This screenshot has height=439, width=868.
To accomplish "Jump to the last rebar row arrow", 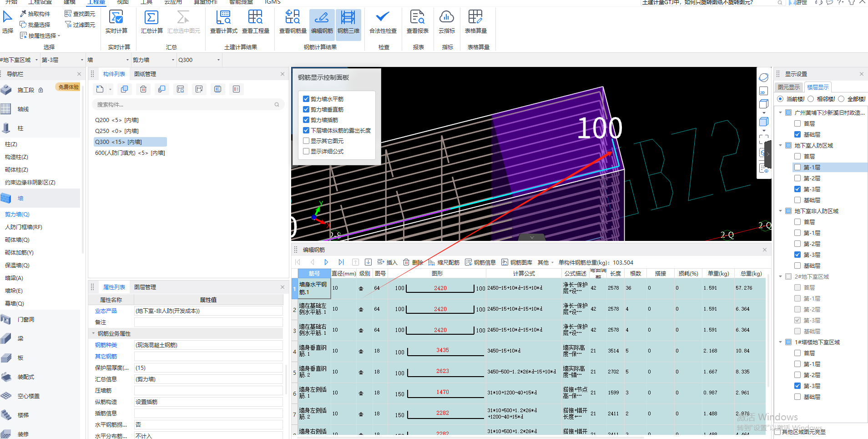I will point(341,262).
